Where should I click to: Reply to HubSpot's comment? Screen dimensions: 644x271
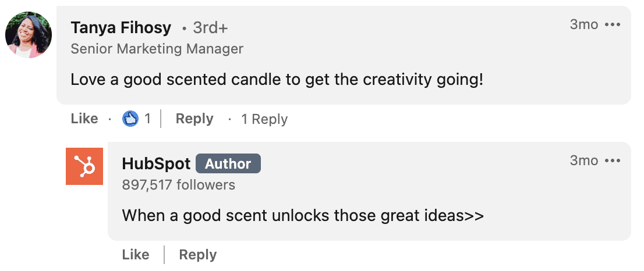point(197,255)
